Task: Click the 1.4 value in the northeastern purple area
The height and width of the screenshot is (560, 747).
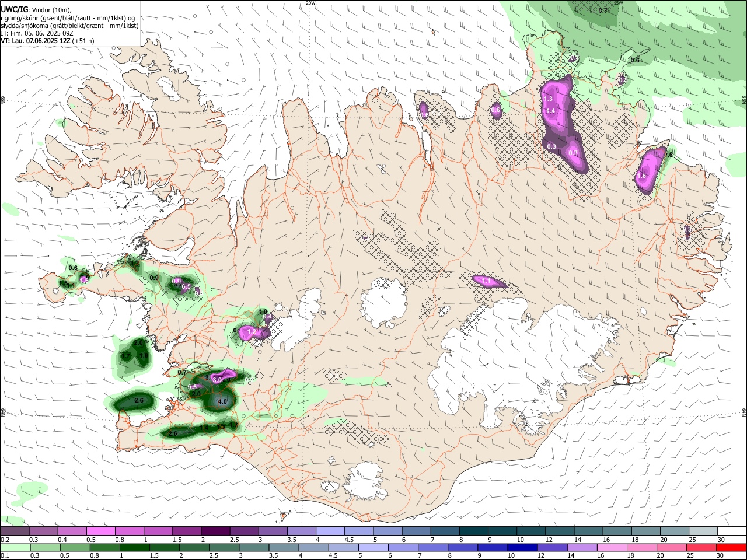Action: 550,111
